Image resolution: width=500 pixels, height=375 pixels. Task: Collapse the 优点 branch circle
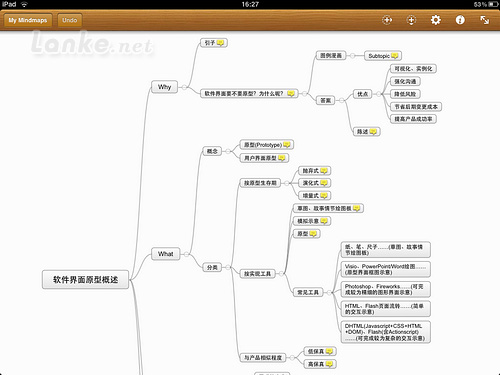(x=378, y=94)
